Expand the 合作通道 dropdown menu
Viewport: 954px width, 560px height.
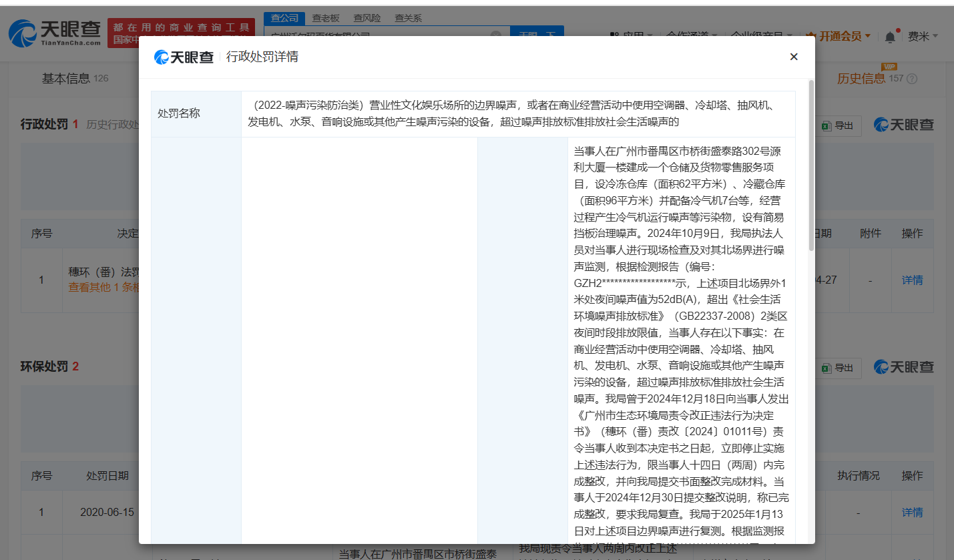(x=692, y=35)
